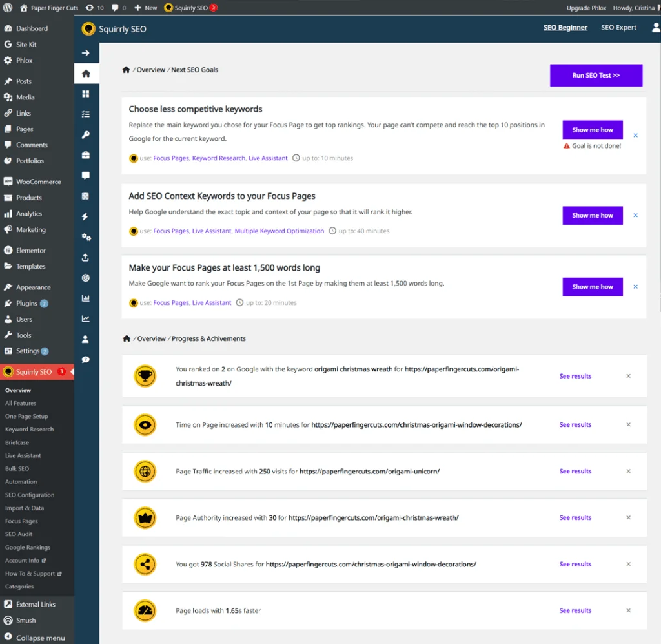Open the checklist icon in Squirrly sidebar
The height and width of the screenshot is (644, 661).
(x=86, y=114)
